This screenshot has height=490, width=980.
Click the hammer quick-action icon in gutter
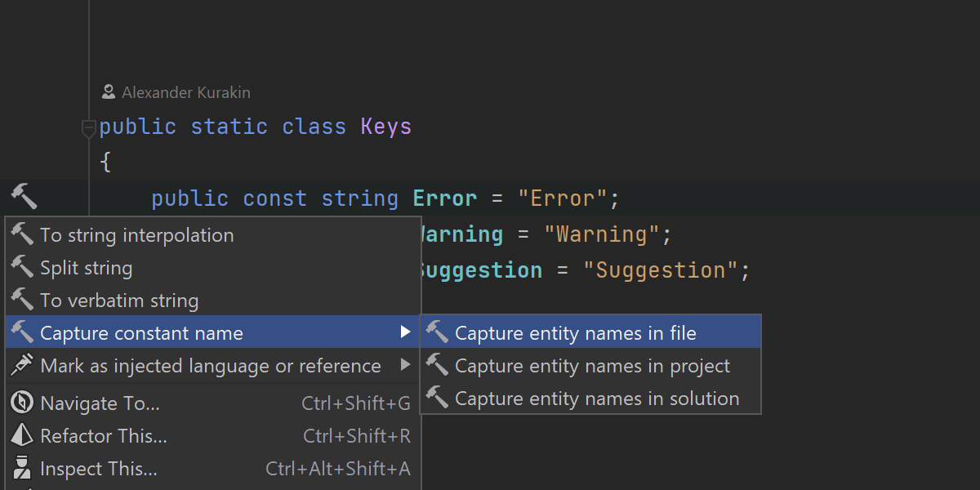(x=24, y=197)
